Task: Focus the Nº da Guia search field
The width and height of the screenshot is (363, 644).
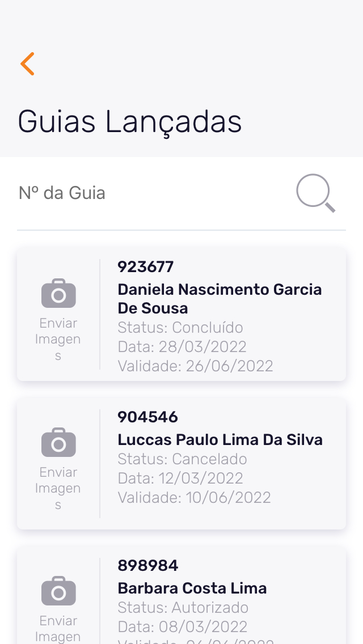Action: pos(147,193)
